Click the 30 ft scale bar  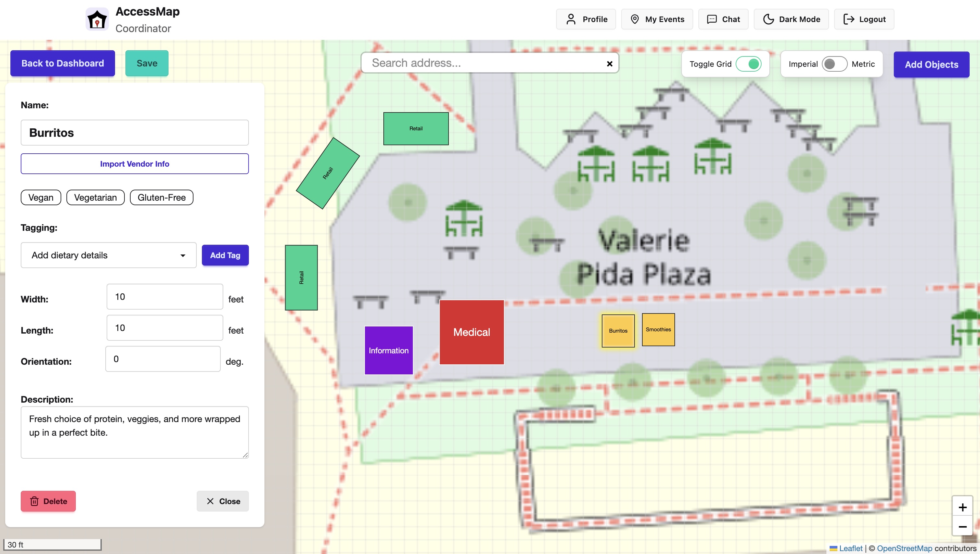click(x=52, y=545)
